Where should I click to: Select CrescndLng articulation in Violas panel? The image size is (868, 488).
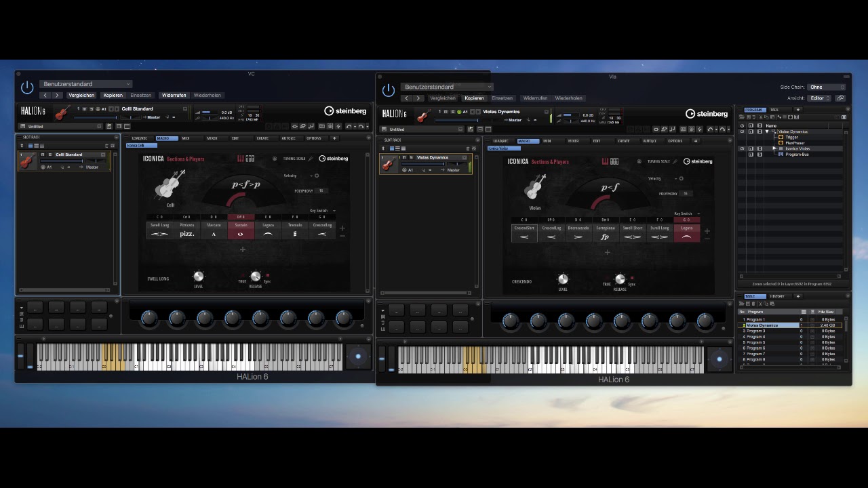point(551,233)
